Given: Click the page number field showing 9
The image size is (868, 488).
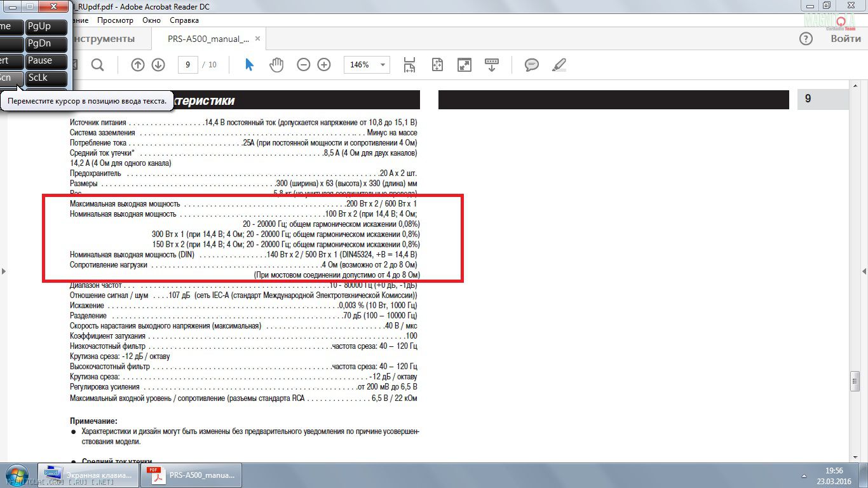Looking at the screenshot, I should click(x=187, y=65).
